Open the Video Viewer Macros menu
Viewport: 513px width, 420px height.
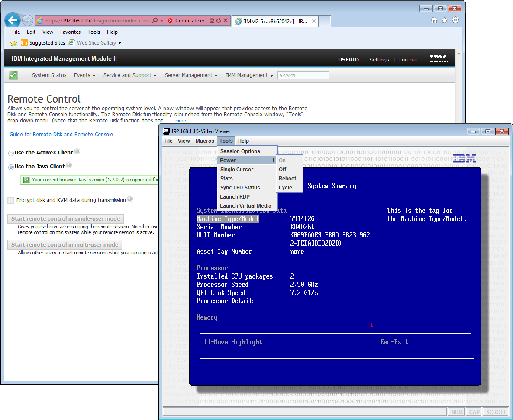tap(205, 141)
